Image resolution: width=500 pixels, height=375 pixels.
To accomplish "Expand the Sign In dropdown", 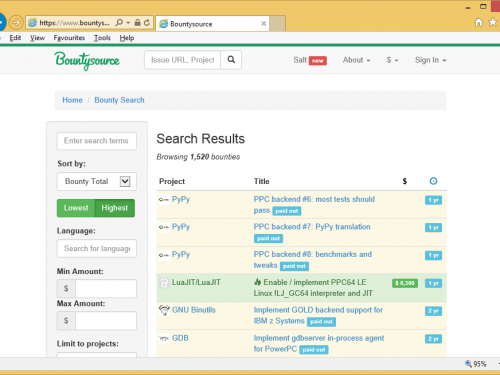I will point(430,60).
